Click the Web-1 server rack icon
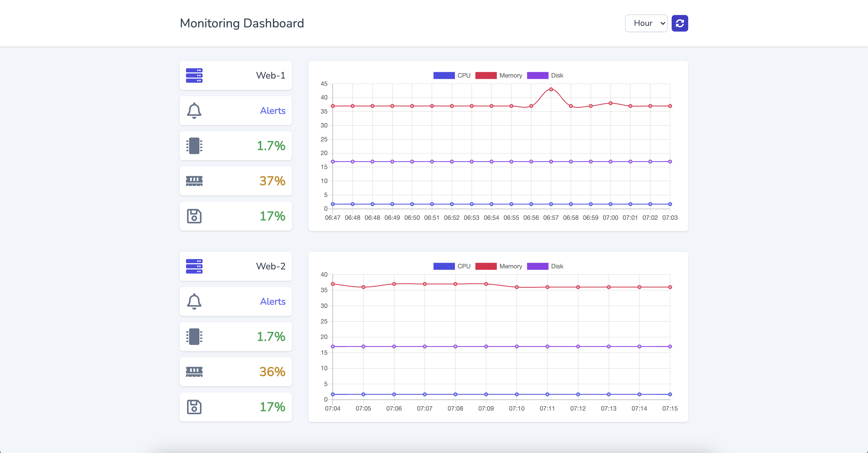The width and height of the screenshot is (868, 453). [x=194, y=75]
